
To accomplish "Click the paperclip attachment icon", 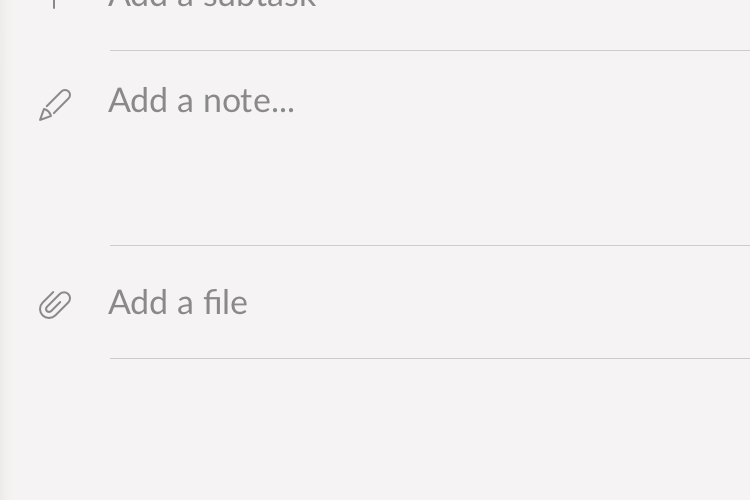I will pos(55,304).
